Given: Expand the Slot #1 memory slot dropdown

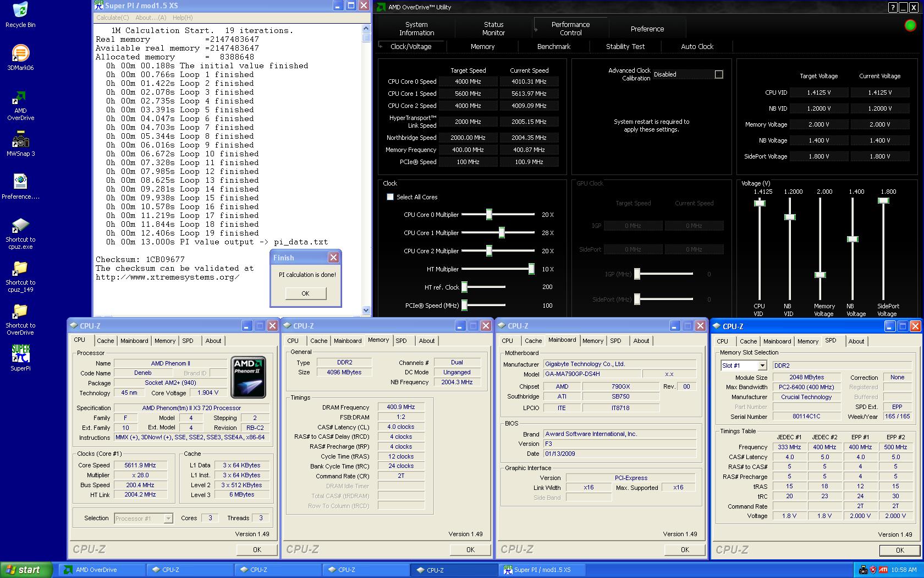Looking at the screenshot, I should click(x=762, y=366).
